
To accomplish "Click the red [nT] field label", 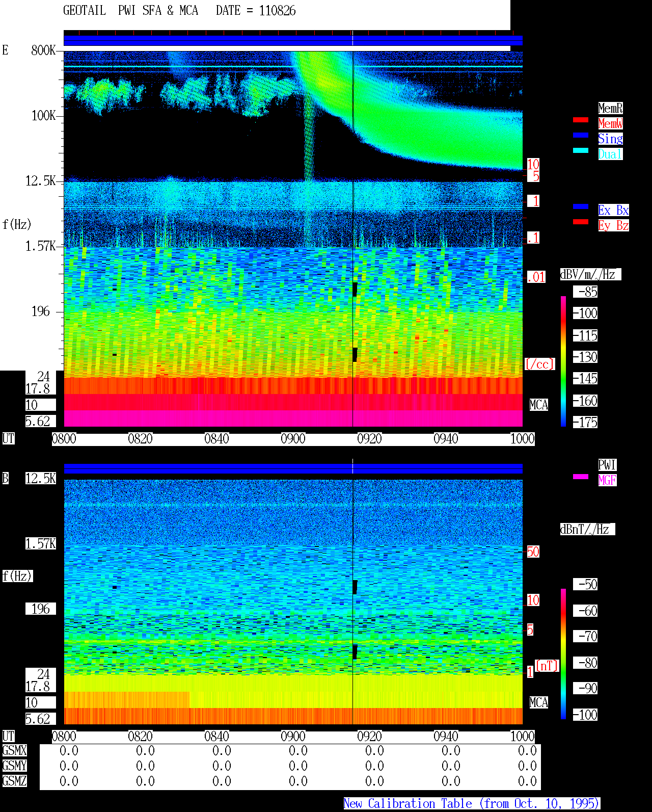I will click(547, 666).
